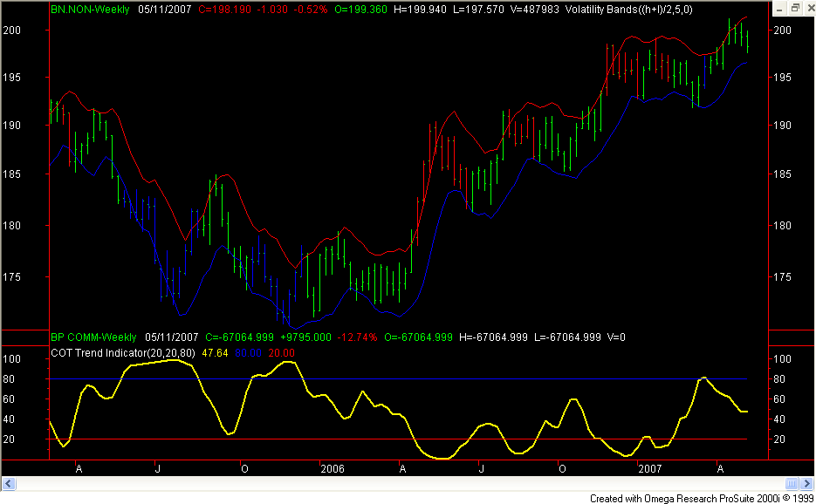Click the close value C=198.190

225,10
